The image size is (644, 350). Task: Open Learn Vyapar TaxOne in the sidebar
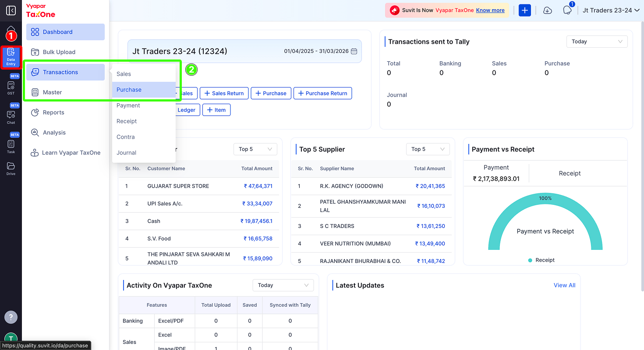click(65, 153)
